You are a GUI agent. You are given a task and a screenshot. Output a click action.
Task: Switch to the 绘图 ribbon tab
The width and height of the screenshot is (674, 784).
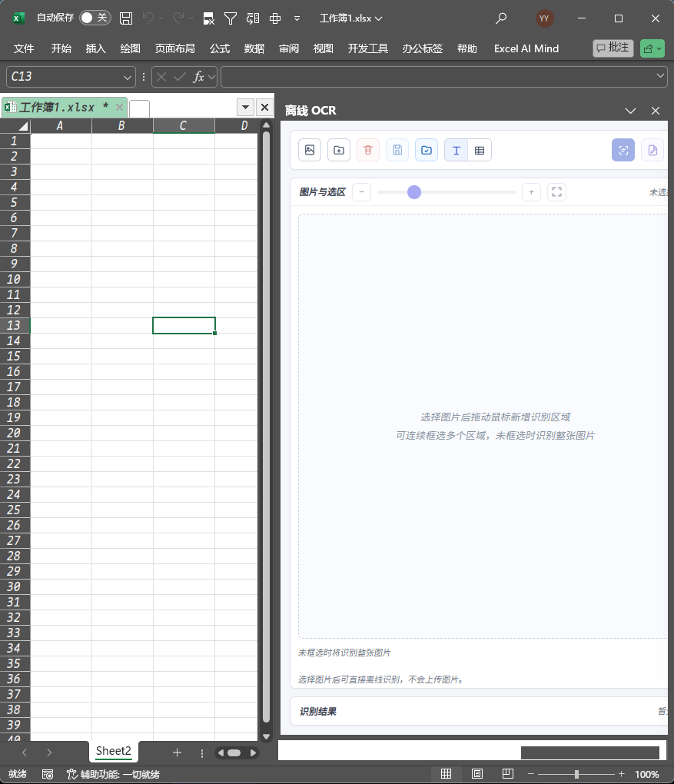tap(130, 48)
